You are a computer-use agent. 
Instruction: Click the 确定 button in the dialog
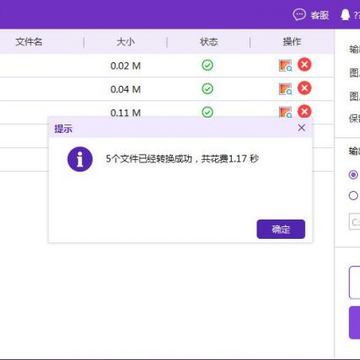(281, 229)
